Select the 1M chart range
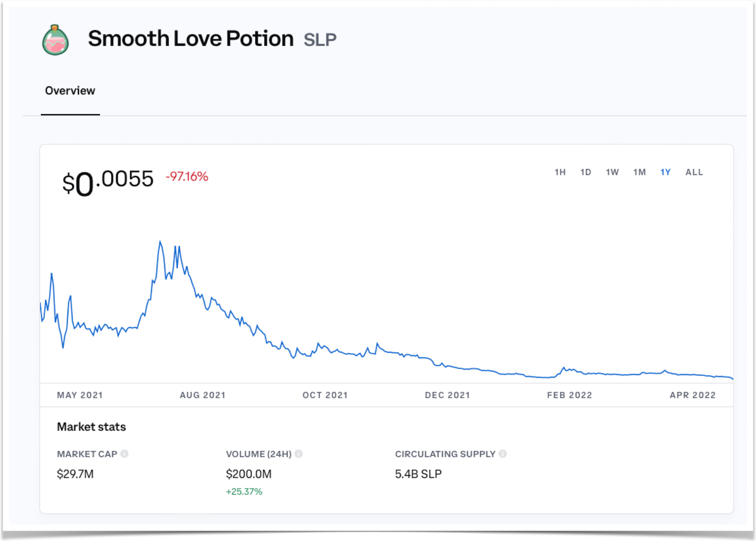The width and height of the screenshot is (756, 542). tap(639, 172)
